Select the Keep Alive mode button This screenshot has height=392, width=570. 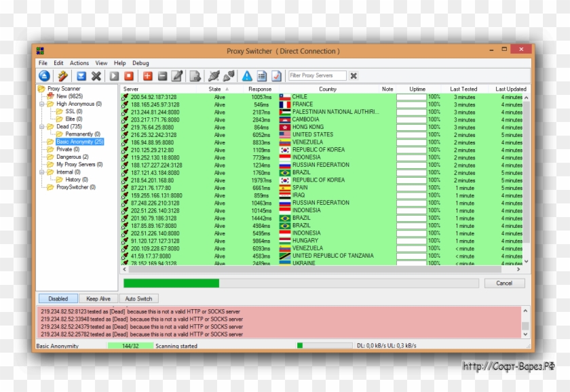(98, 298)
